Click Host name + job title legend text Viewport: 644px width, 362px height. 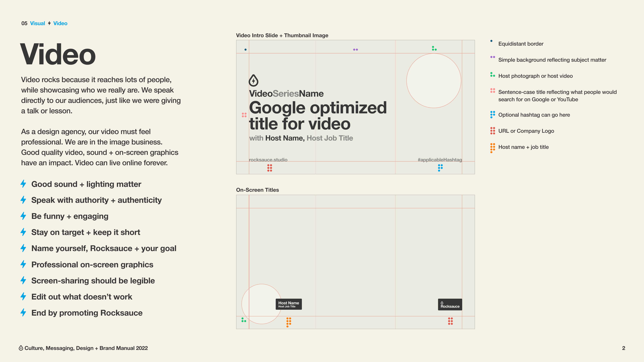(523, 147)
